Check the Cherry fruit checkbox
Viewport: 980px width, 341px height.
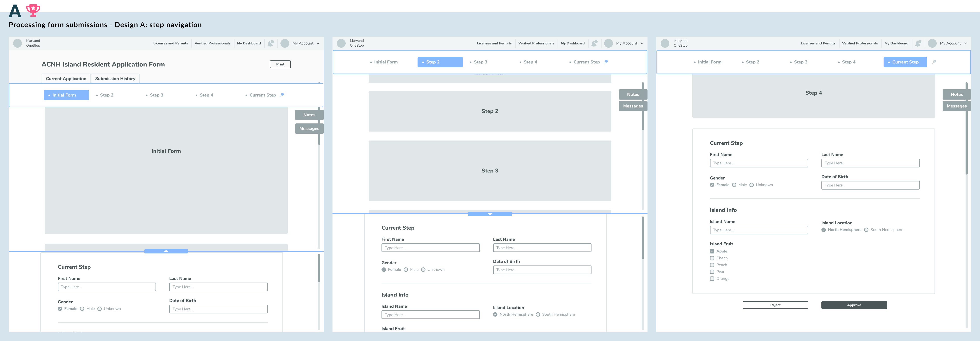coord(712,258)
